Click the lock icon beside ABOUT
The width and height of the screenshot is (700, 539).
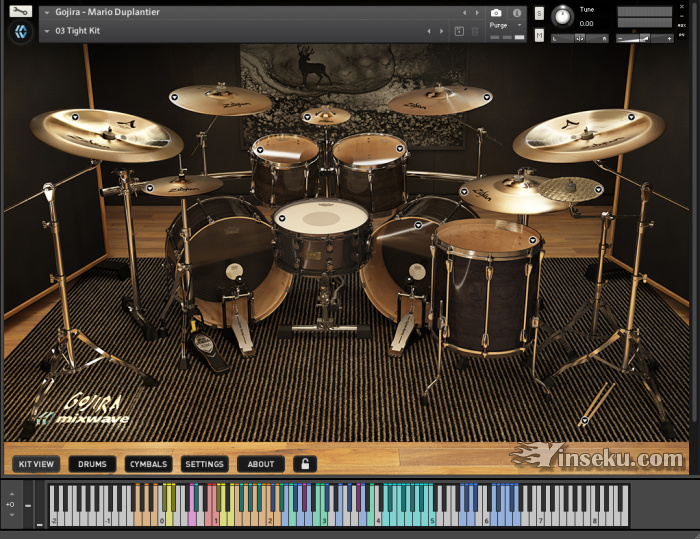[x=303, y=464]
